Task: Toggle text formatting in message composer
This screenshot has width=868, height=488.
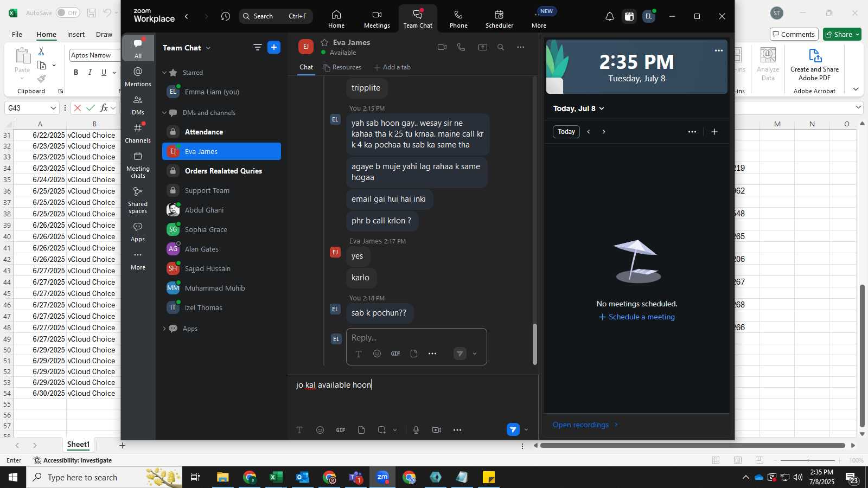Action: [x=299, y=430]
